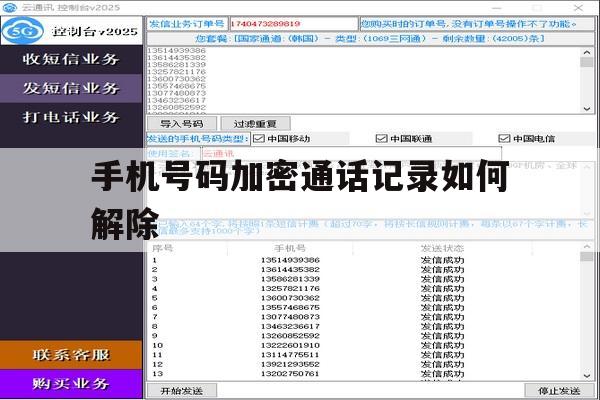Toggle 中国移动 checkbox
600x400 pixels.
pyautogui.click(x=259, y=139)
